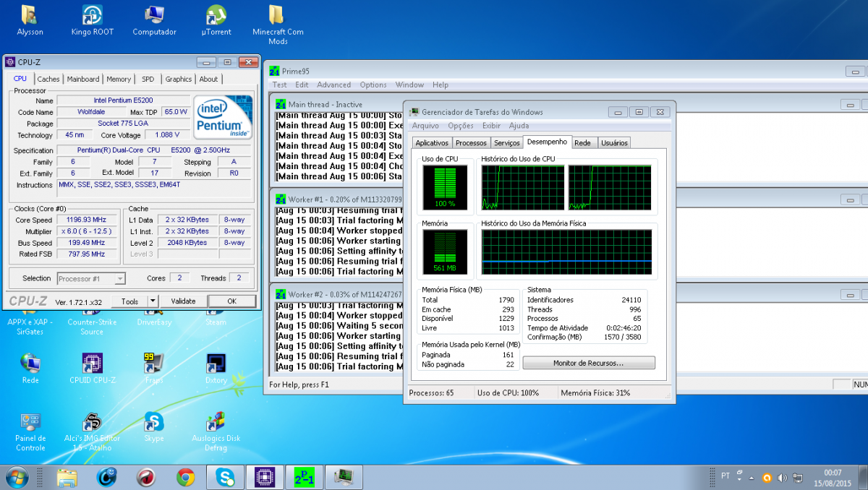Viewport: 868px width, 490px height.
Task: Open the Ajuda menu in Task Manager
Action: pyautogui.click(x=519, y=126)
